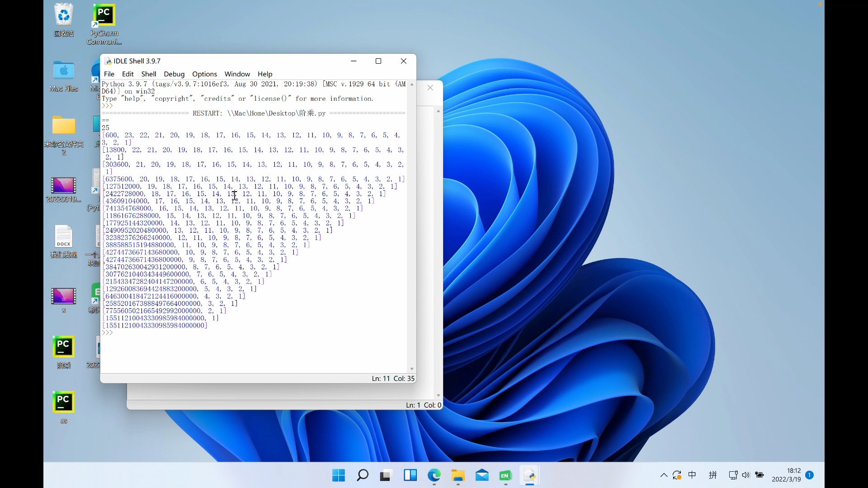Click the Pinyin input method tray icon
The height and width of the screenshot is (488, 868).
pyautogui.click(x=713, y=475)
